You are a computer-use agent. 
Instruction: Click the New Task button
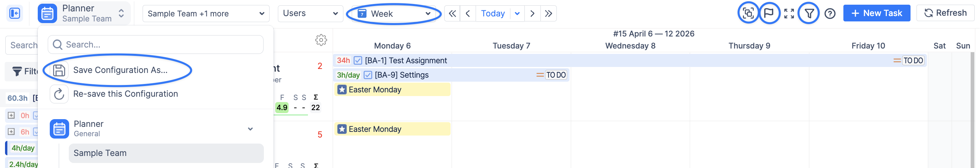pos(876,13)
